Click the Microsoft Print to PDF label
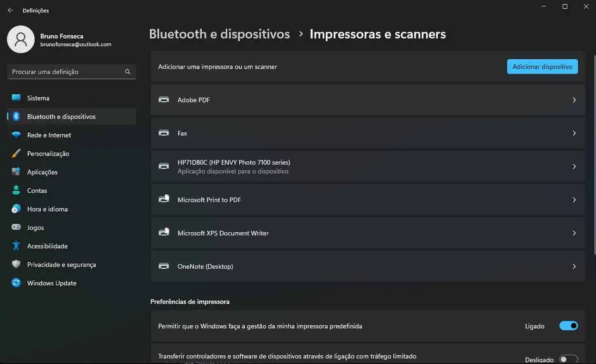Viewport: 596px width, 364px height. point(209,200)
